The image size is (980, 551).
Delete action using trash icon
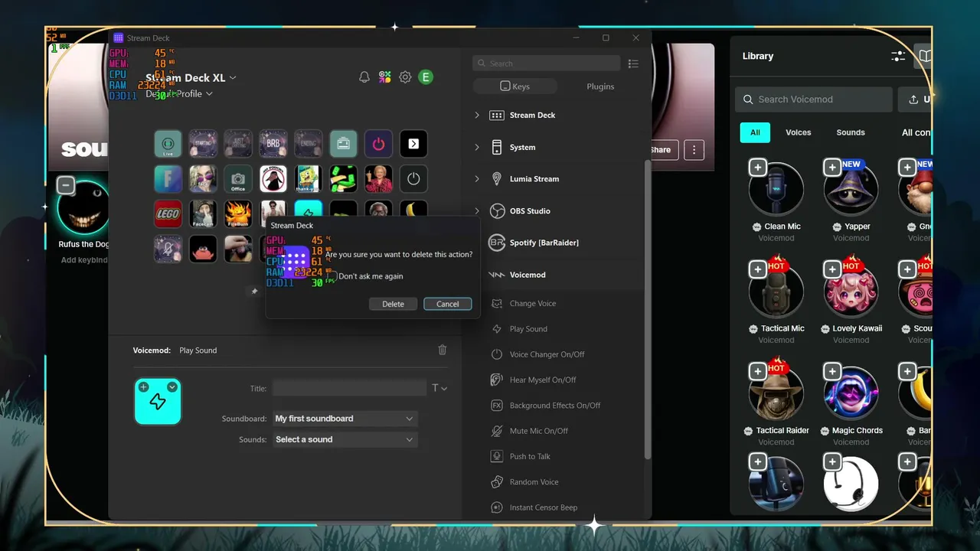(x=442, y=350)
